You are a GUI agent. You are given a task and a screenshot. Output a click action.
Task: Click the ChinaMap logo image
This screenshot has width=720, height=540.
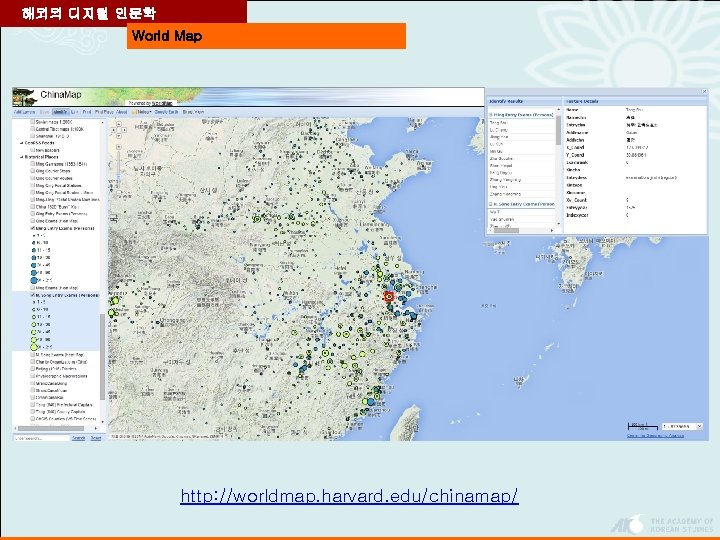pyautogui.click(x=25, y=96)
